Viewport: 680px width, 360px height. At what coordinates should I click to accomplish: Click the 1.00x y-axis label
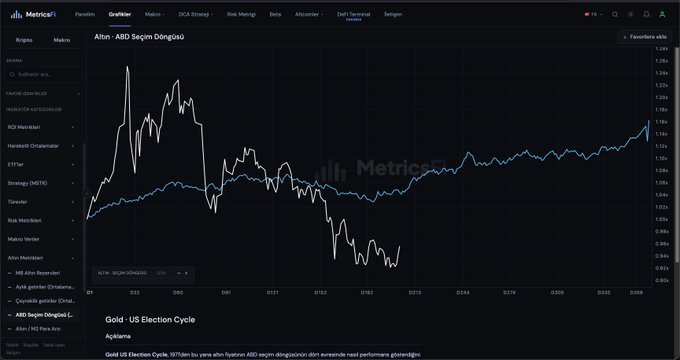tap(662, 219)
